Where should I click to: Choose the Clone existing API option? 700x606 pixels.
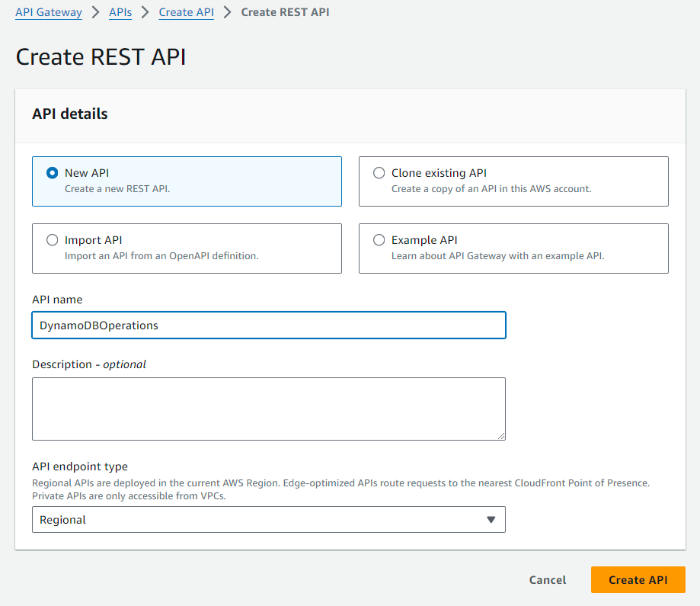click(379, 172)
